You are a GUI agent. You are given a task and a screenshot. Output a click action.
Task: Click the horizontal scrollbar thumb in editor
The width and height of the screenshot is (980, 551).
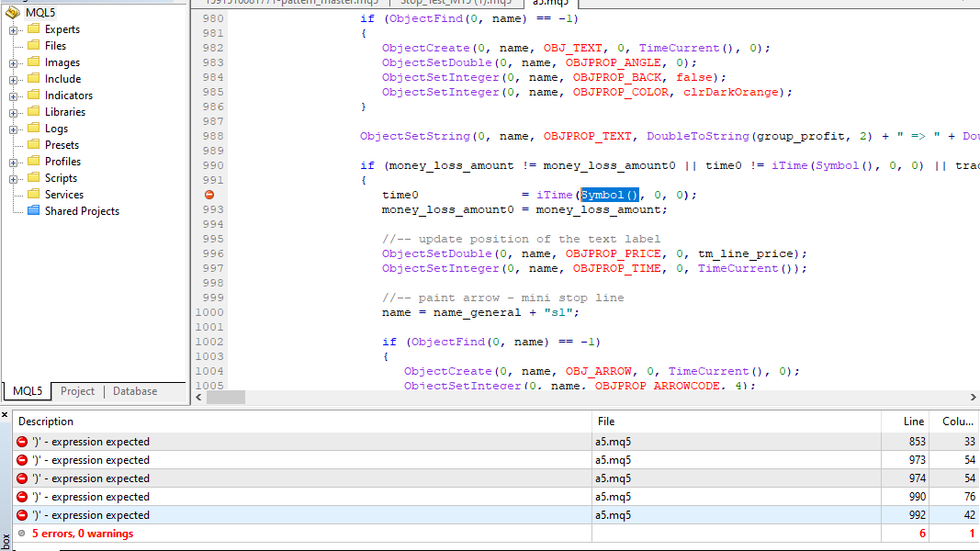(x=226, y=398)
